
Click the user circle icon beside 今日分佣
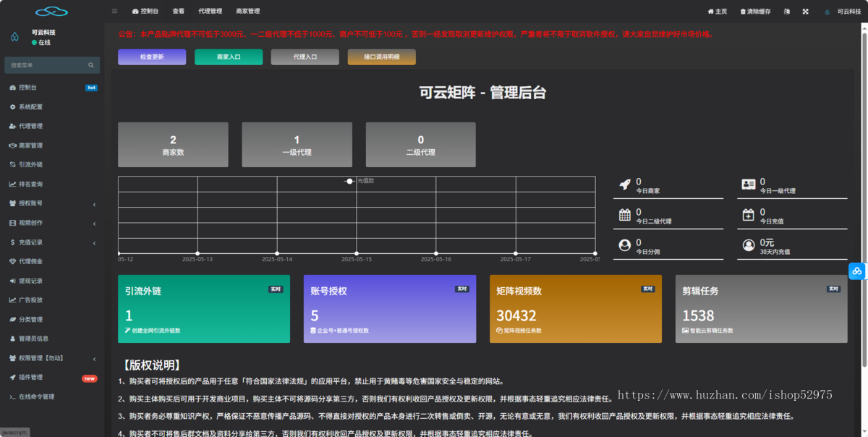(625, 245)
